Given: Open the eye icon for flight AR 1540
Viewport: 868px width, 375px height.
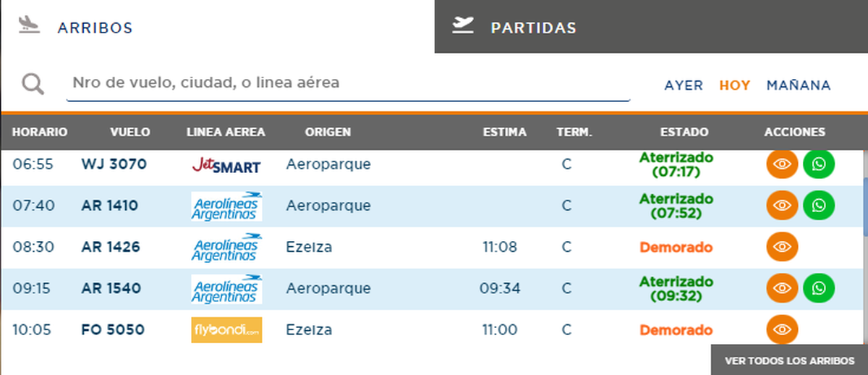Looking at the screenshot, I should coord(782,288).
